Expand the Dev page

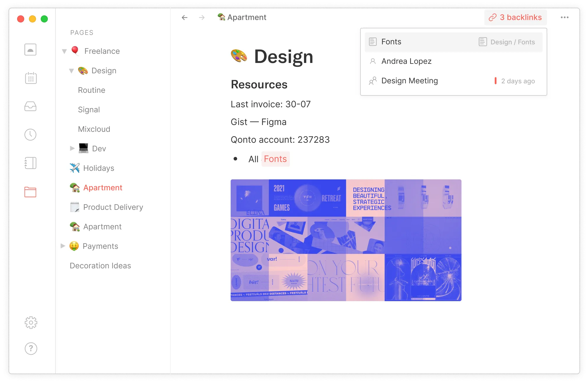pyautogui.click(x=72, y=148)
